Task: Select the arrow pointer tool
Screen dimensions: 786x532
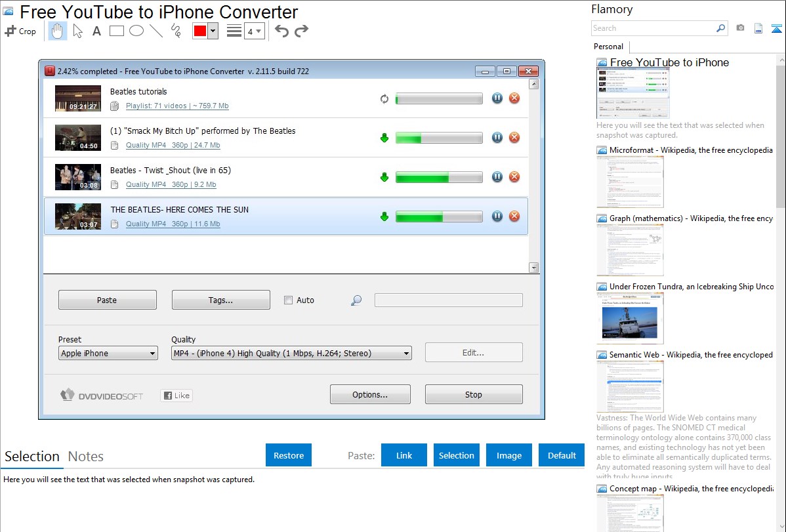Action: (x=77, y=31)
